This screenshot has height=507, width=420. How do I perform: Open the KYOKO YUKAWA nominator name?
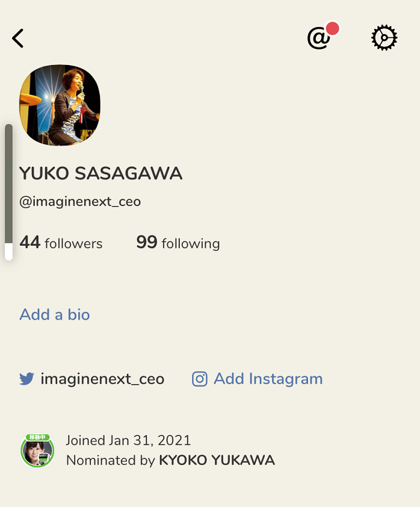217,460
